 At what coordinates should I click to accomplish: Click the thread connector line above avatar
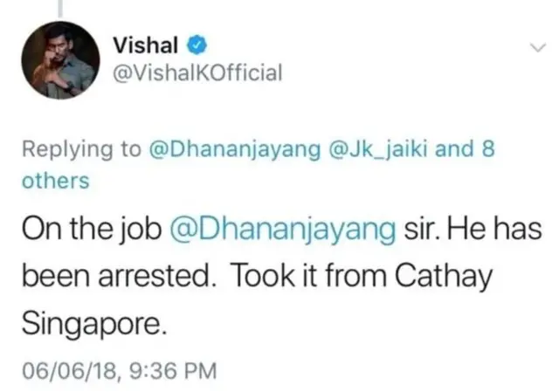58,7
